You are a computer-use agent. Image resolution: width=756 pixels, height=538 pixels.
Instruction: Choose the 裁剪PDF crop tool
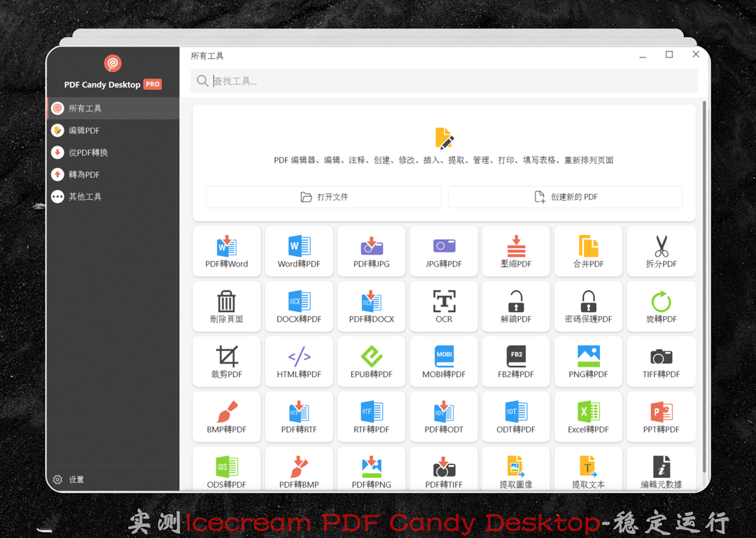[x=227, y=362]
